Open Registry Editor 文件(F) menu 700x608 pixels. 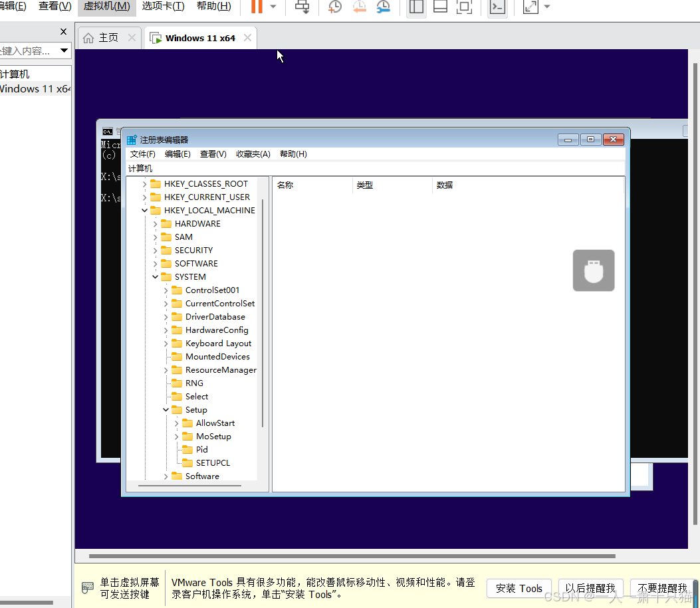142,154
